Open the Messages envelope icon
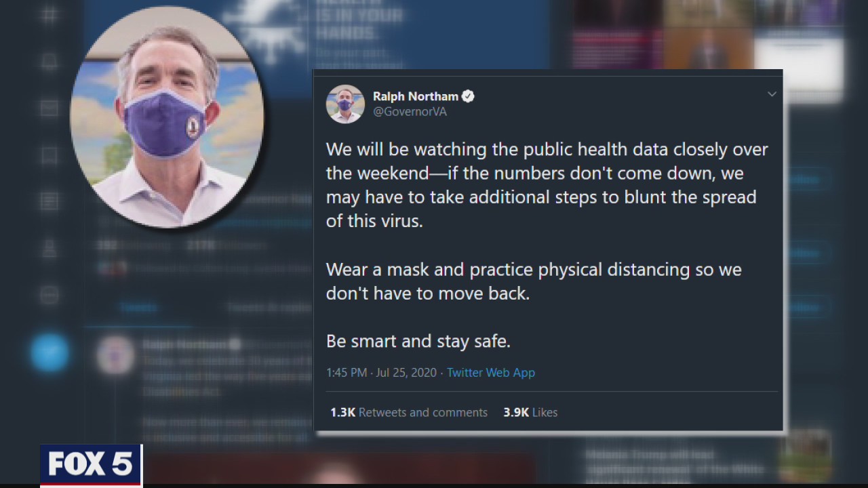The image size is (868, 488). tap(49, 108)
